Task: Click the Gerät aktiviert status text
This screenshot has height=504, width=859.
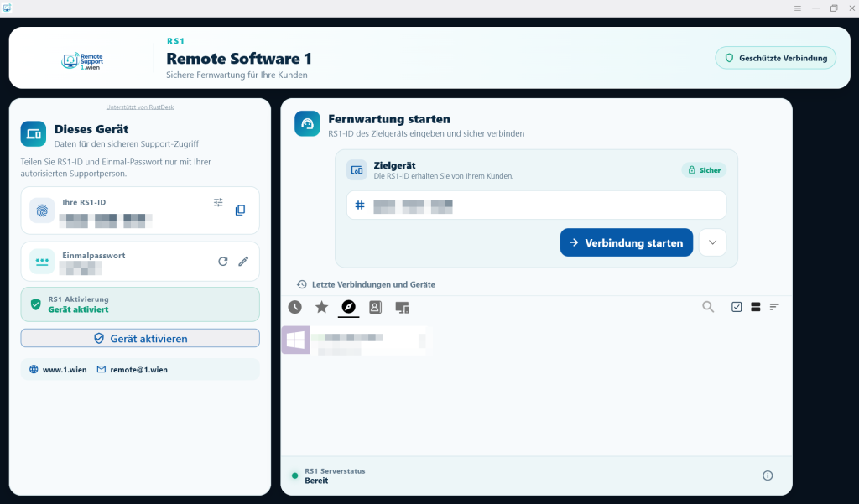Action: click(x=78, y=309)
